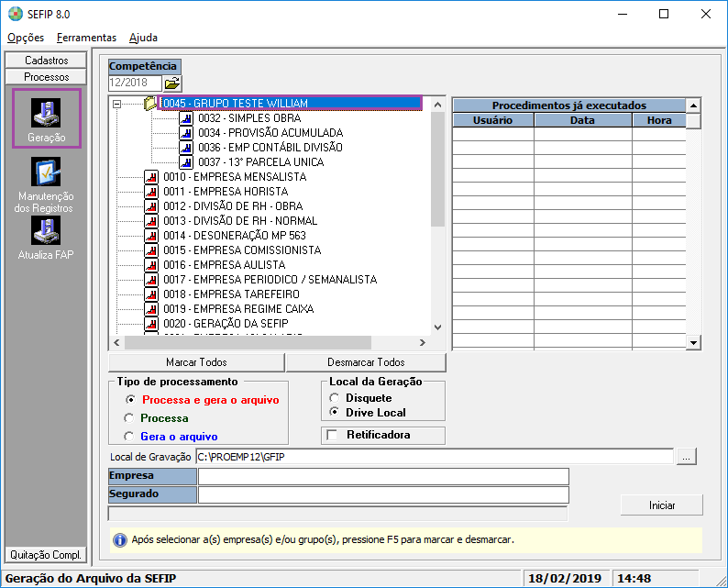
Task: Open the Geração process icon
Action: coord(46,113)
